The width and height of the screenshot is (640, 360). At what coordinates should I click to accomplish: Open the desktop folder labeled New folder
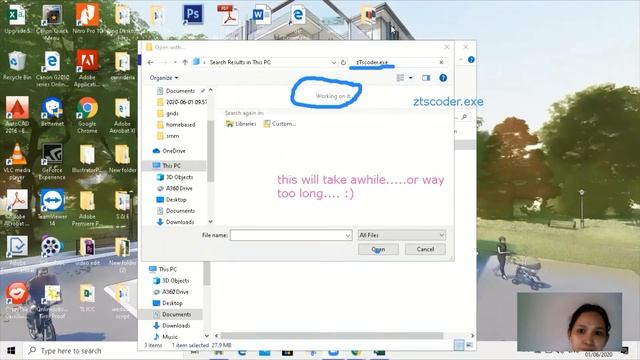pyautogui.click(x=122, y=158)
